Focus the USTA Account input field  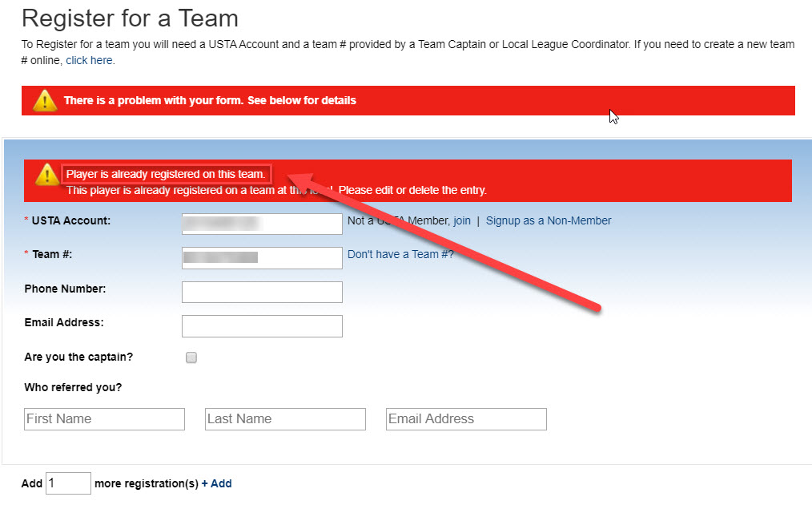pos(262,224)
